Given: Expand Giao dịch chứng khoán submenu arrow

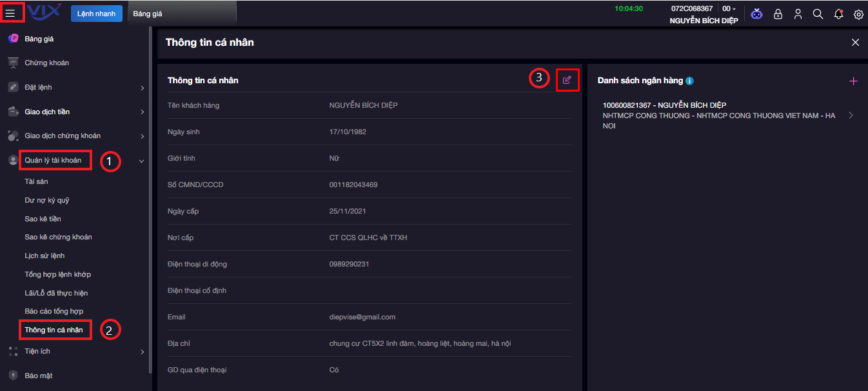Looking at the screenshot, I should pyautogui.click(x=142, y=136).
